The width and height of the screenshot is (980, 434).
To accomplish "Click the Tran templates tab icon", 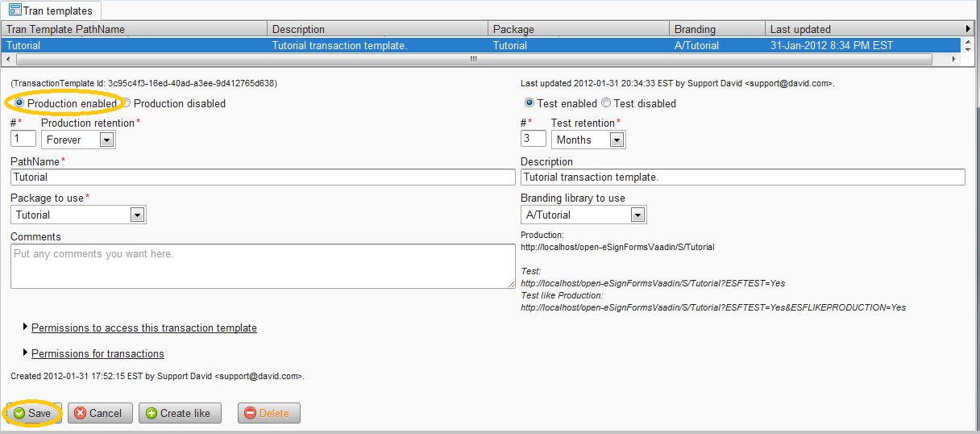I will coord(15,10).
